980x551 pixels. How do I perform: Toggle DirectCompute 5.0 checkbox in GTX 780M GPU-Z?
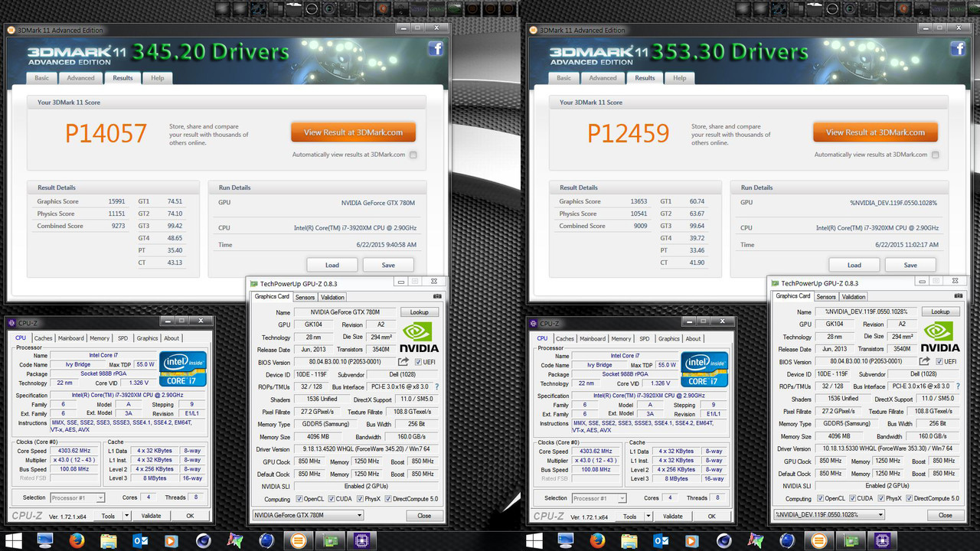(x=388, y=499)
